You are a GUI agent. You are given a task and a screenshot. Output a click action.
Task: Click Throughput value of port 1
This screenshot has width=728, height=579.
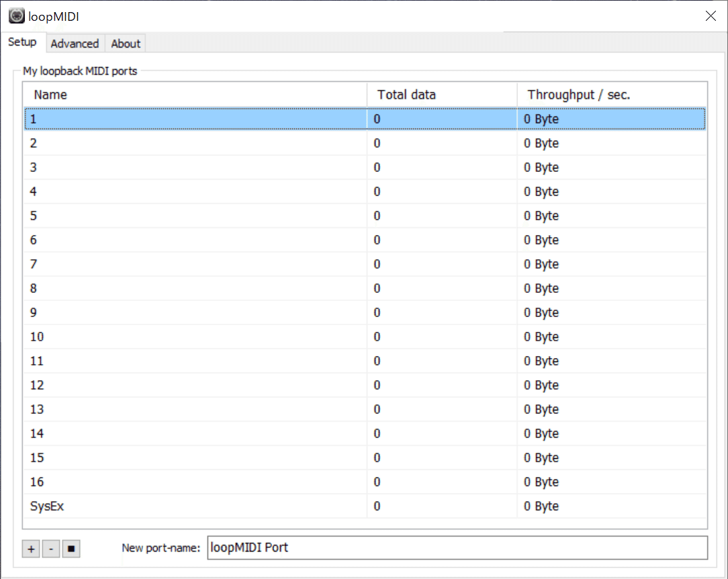[x=541, y=120]
